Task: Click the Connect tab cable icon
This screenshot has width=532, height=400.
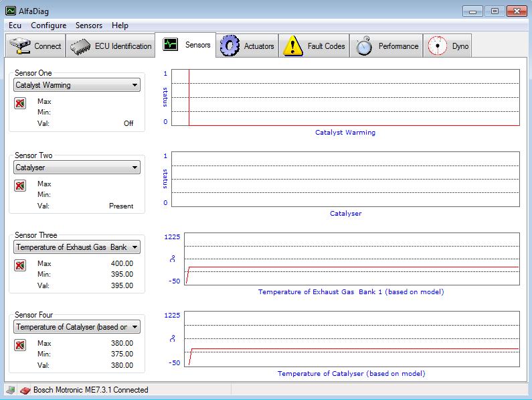Action: (x=20, y=46)
